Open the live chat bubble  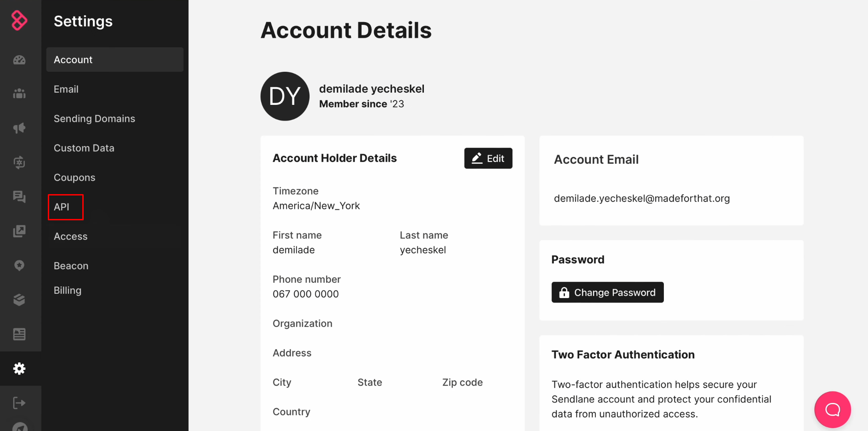(x=833, y=409)
